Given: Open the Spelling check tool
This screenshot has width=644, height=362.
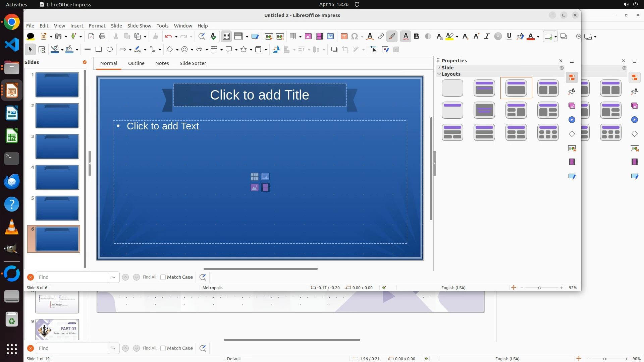Looking at the screenshot, I should coord(213,37).
